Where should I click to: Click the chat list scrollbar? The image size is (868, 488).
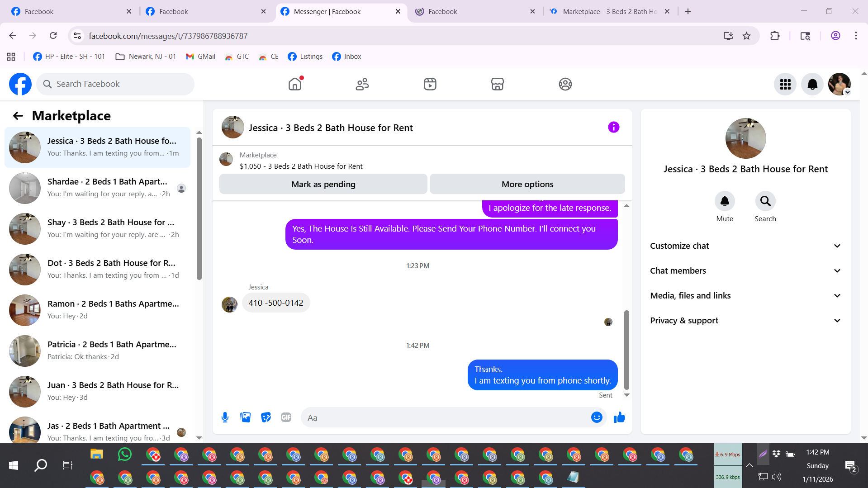click(x=199, y=208)
